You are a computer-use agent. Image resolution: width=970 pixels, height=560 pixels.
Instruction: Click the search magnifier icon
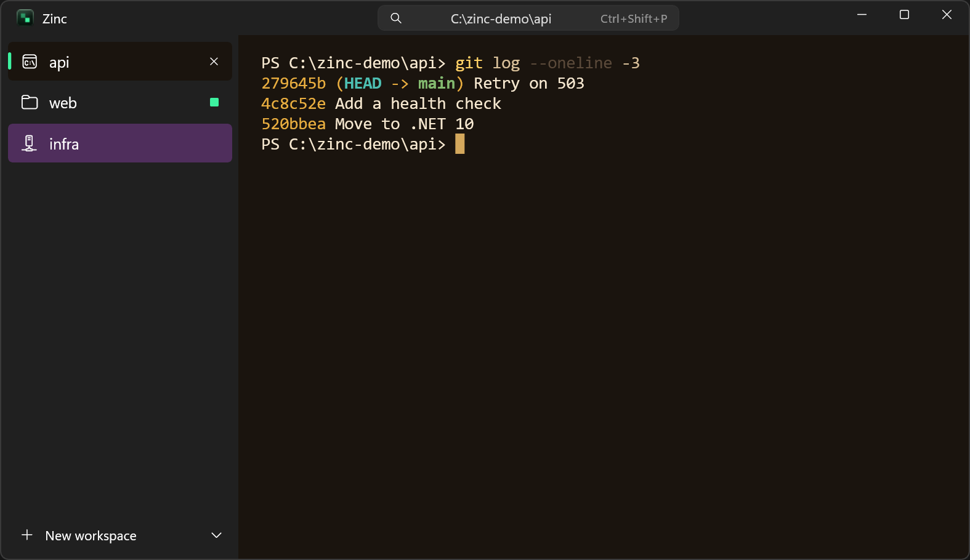coord(396,18)
